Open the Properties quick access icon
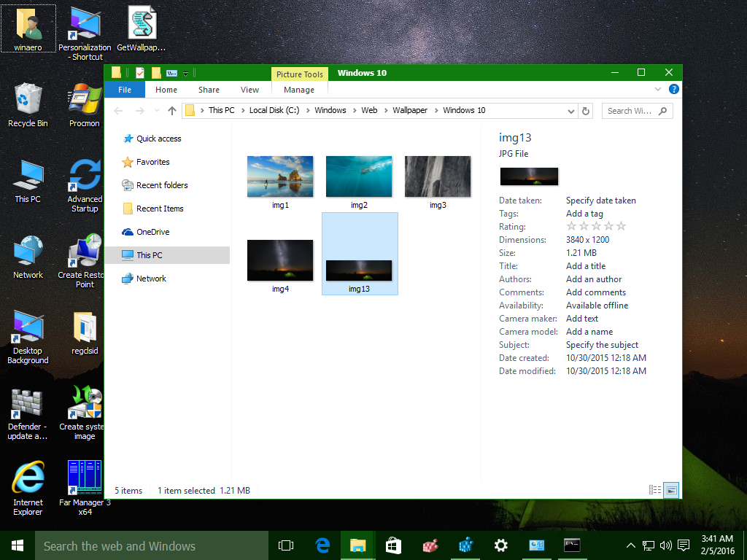 click(x=139, y=72)
